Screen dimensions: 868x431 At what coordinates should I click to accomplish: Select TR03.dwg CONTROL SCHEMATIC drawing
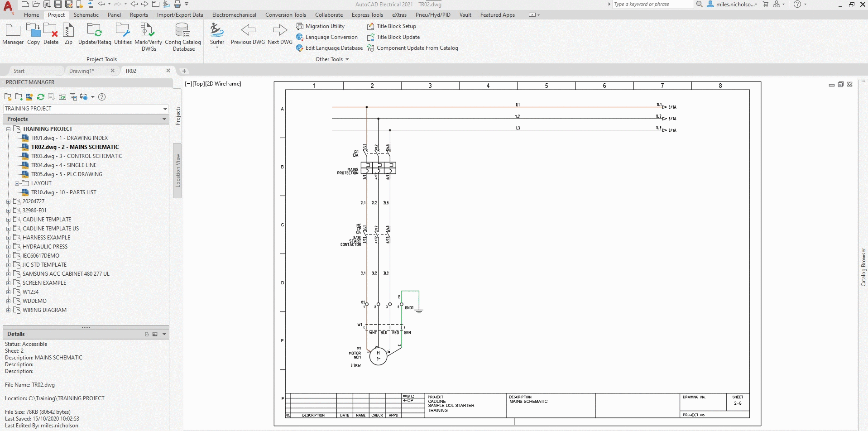[77, 156]
